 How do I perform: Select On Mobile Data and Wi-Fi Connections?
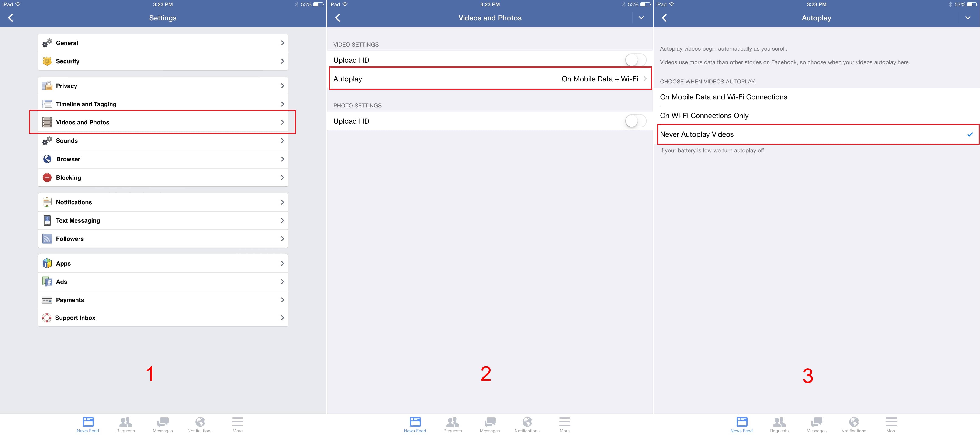click(x=816, y=97)
